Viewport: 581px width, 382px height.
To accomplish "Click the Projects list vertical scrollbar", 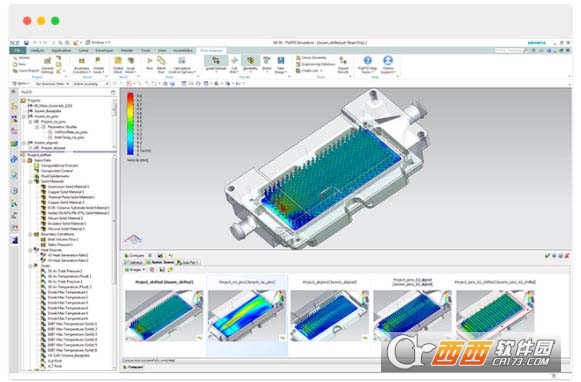I will pos(114,123).
